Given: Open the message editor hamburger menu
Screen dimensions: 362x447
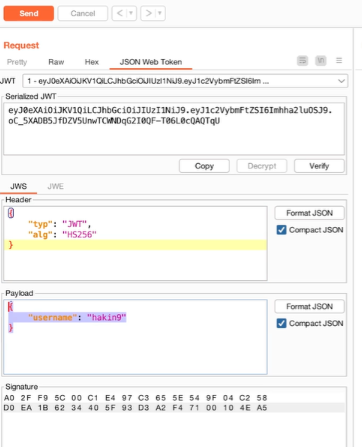Looking at the screenshot, I should tap(339, 61).
